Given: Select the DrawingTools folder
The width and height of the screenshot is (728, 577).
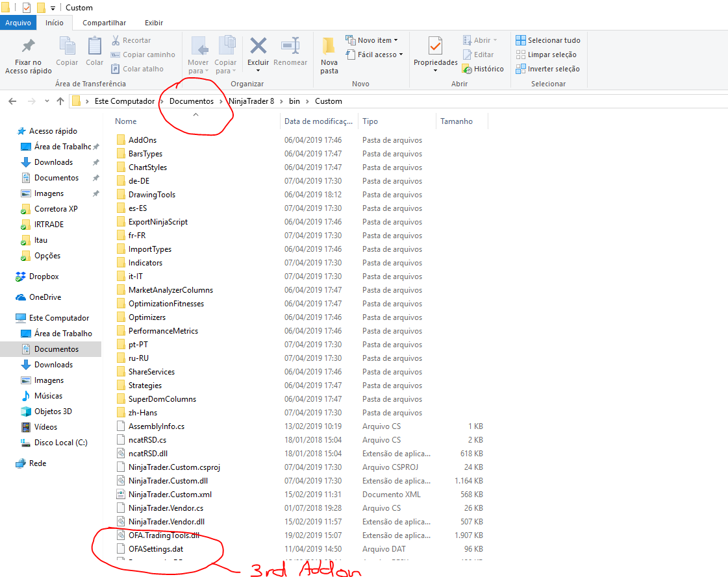Looking at the screenshot, I should click(x=151, y=195).
